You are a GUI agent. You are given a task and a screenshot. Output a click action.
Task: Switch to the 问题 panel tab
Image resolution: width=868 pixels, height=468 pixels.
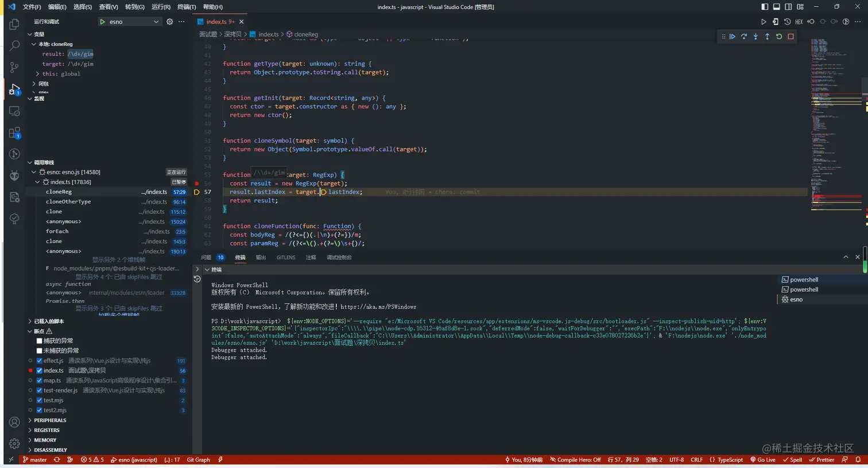pos(206,258)
